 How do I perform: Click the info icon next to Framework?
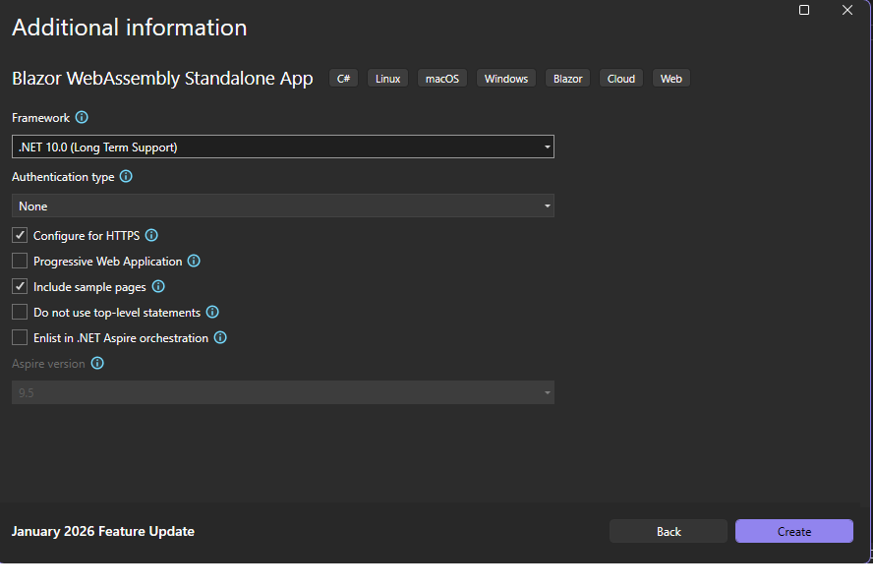point(82,118)
